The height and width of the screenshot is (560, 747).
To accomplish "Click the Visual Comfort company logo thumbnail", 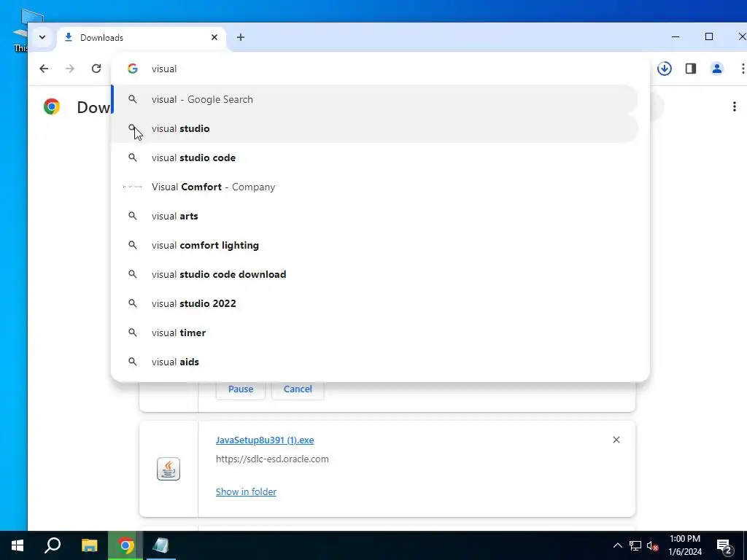I will (x=133, y=187).
